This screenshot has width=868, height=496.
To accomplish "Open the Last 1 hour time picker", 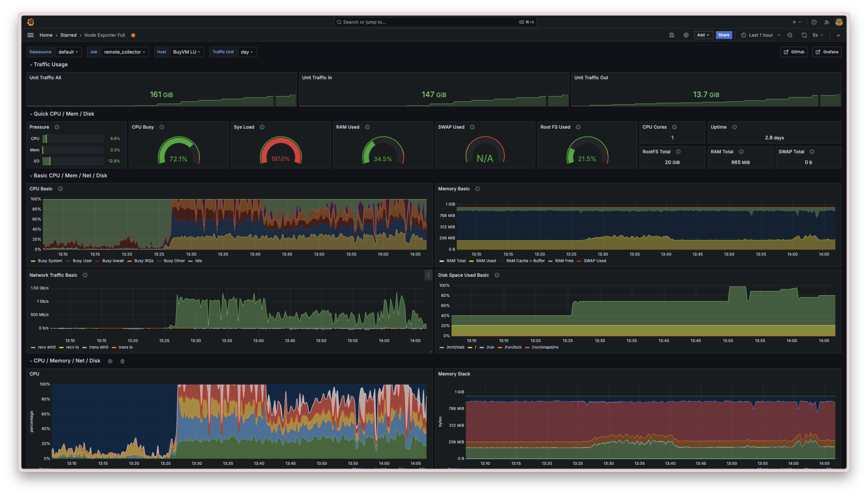I will click(x=760, y=35).
